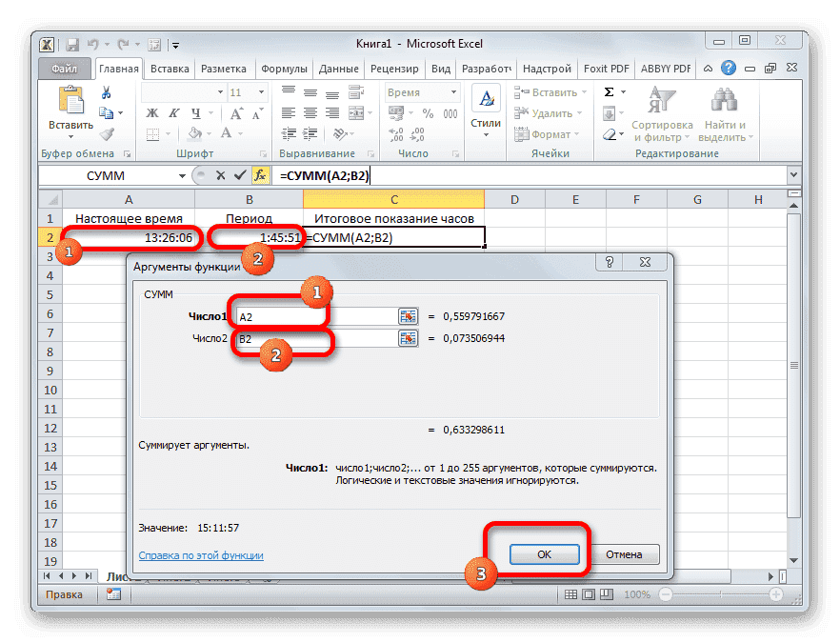Click the Insert Function fx icon
This screenshot has height=643, width=840.
pyautogui.click(x=261, y=175)
